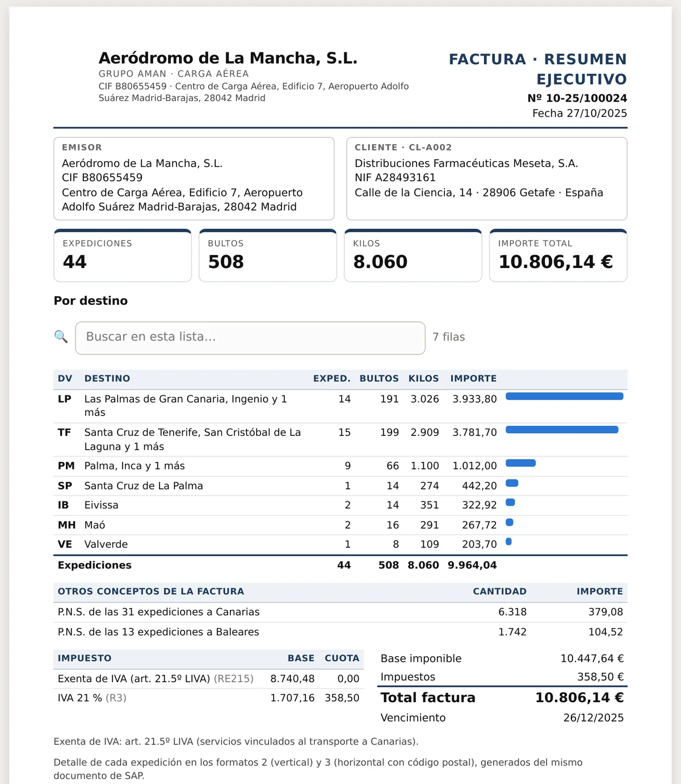Viewport: 681px width, 784px height.
Task: Click the BULTOS column header
Action: tap(379, 379)
